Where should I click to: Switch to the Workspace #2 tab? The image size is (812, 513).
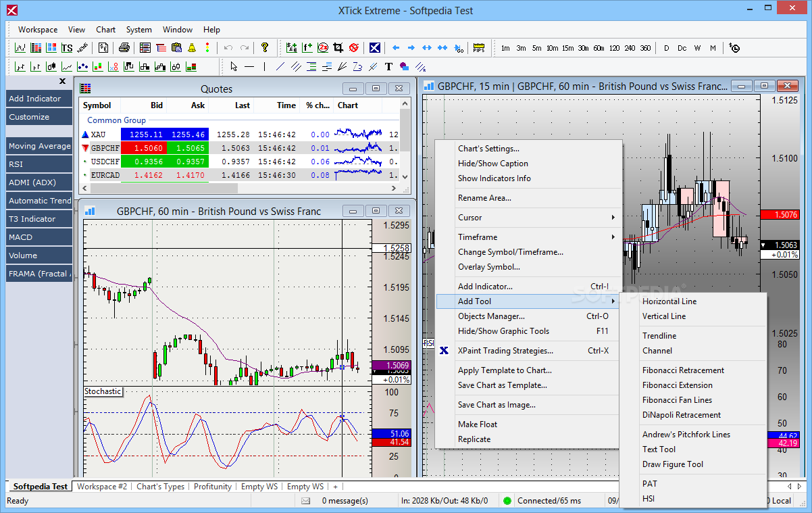(101, 487)
